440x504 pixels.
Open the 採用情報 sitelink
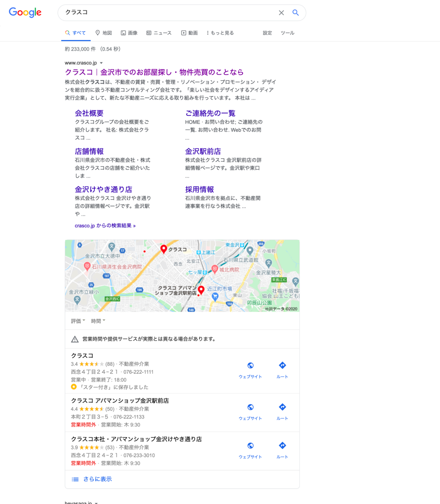199,189
